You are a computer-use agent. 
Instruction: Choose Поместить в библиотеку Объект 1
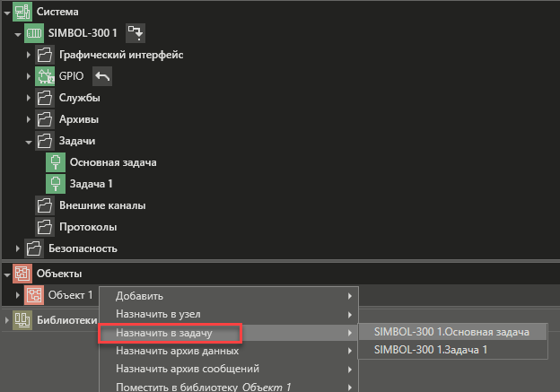[229, 387]
